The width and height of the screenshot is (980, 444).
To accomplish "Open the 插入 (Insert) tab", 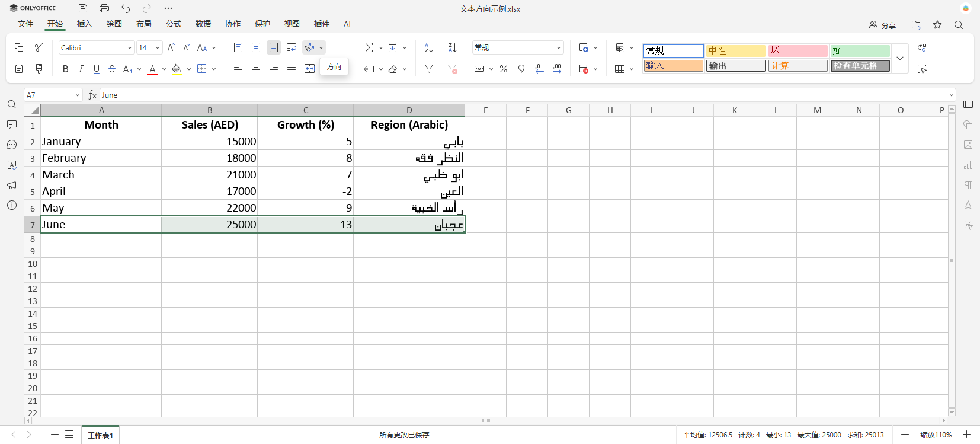I will coord(85,24).
